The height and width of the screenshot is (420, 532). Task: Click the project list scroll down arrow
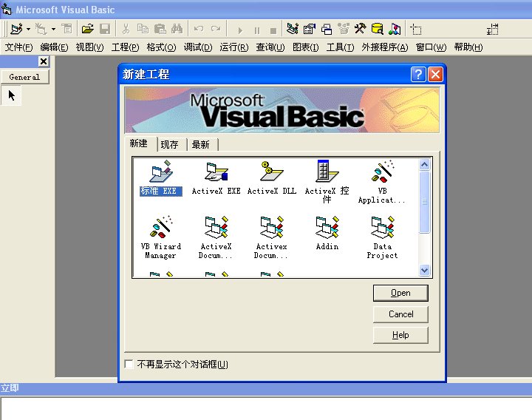tap(424, 271)
